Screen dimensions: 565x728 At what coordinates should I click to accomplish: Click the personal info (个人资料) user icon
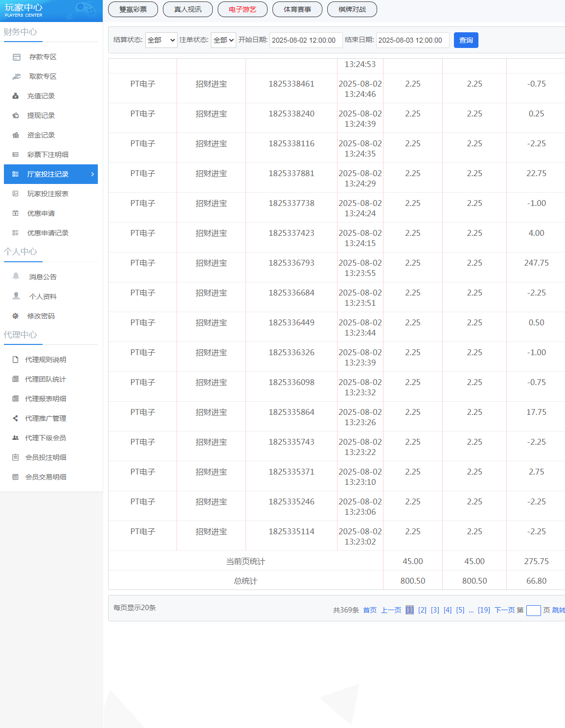[x=16, y=296]
